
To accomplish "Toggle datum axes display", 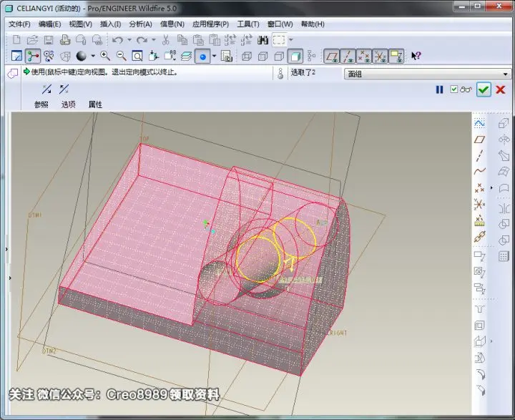I will click(348, 57).
